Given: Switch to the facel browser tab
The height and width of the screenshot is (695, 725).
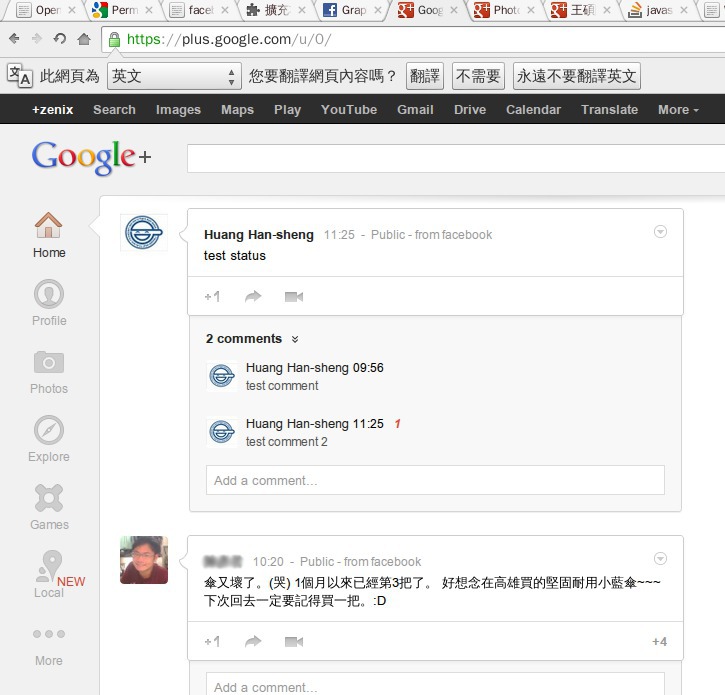Looking at the screenshot, I should 199,10.
